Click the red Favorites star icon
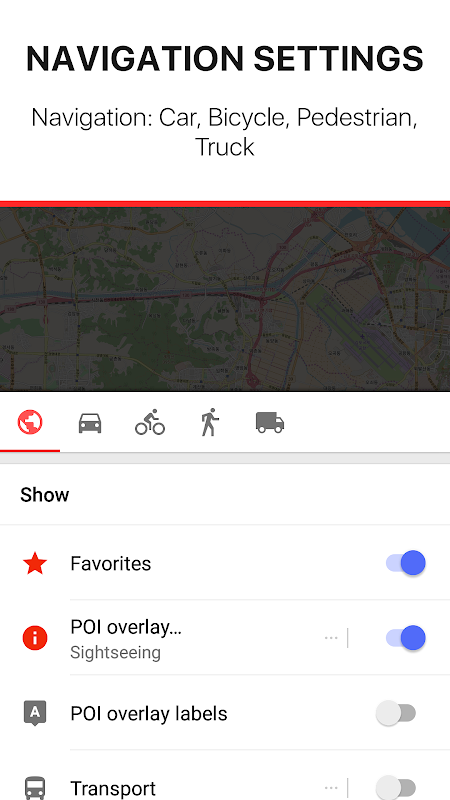 point(35,563)
